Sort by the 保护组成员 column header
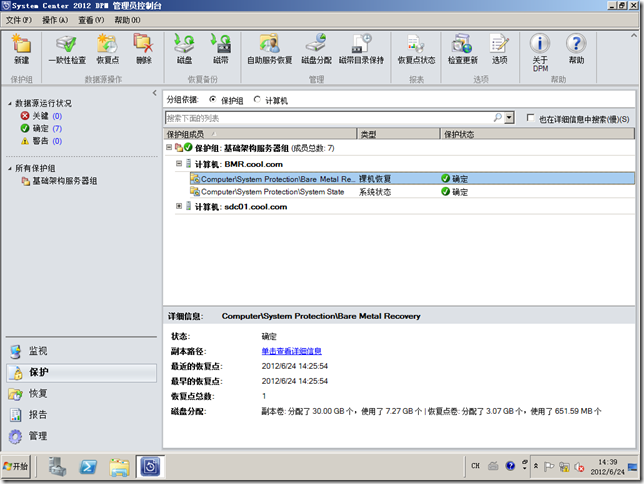Screen dimensions: 644x484 click(260, 134)
